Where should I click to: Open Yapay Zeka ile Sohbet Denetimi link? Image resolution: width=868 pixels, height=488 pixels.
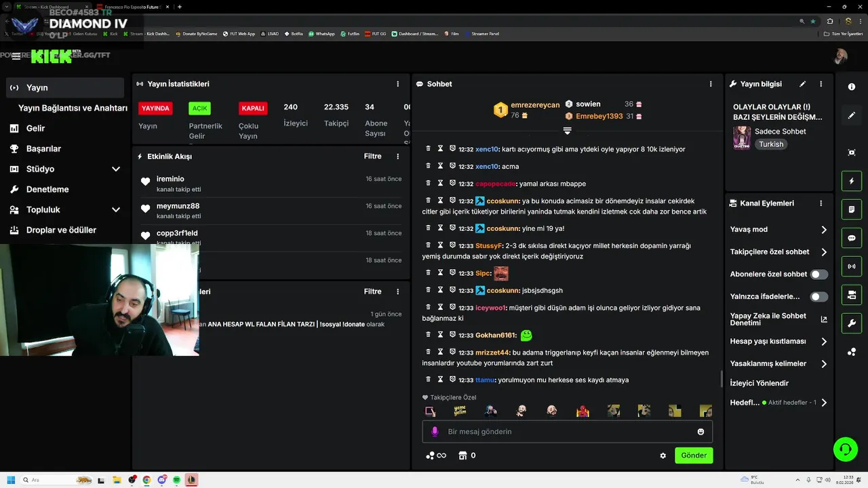point(778,319)
